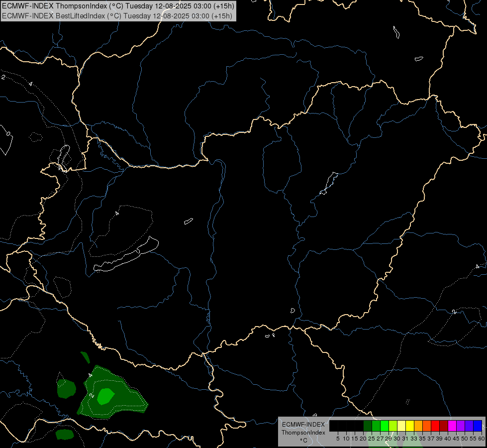Select the orange-red 35-37 legend swatch
Screen dimensions: 487x448
427,426
